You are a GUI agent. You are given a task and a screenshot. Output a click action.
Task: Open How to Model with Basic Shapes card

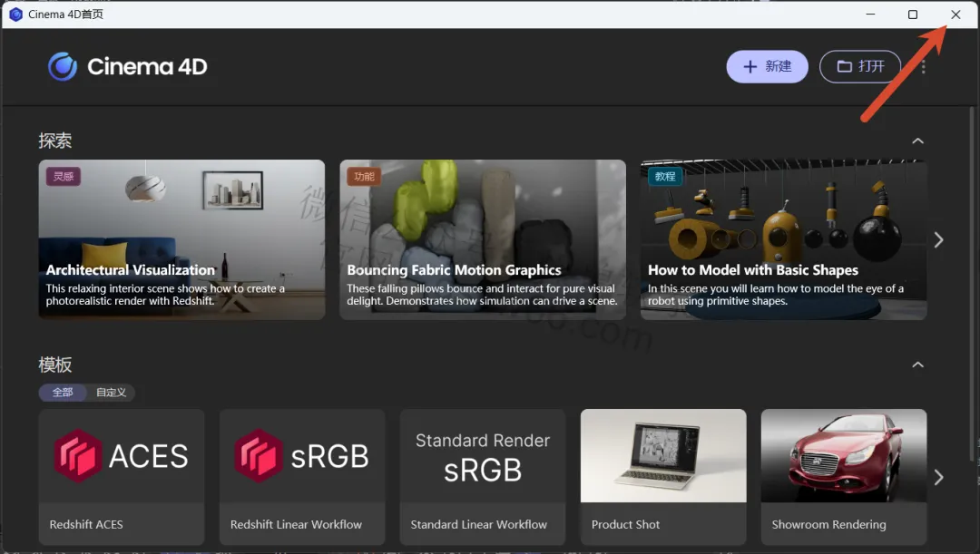[784, 240]
